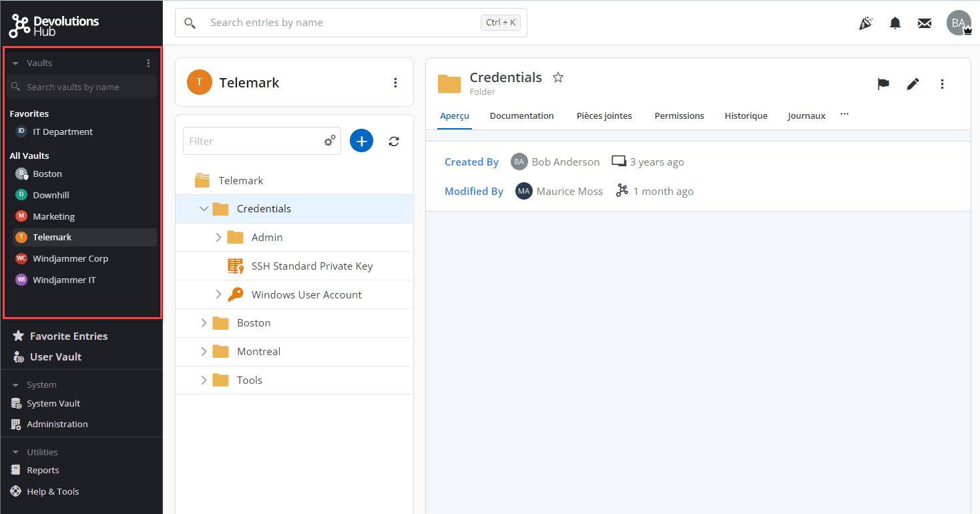980x514 pixels.
Task: Click the blue add entry button
Action: pyautogui.click(x=361, y=141)
